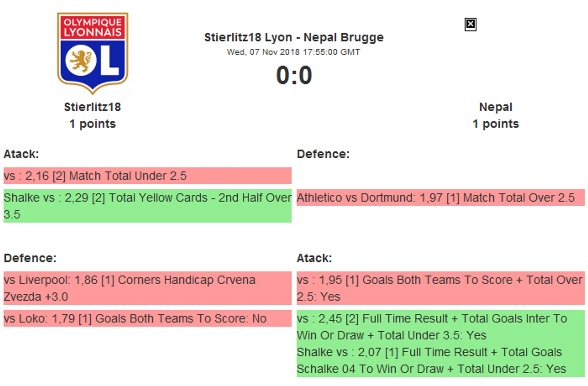The height and width of the screenshot is (386, 588).
Task: Select the Stierlitz18 player name
Action: 92,107
